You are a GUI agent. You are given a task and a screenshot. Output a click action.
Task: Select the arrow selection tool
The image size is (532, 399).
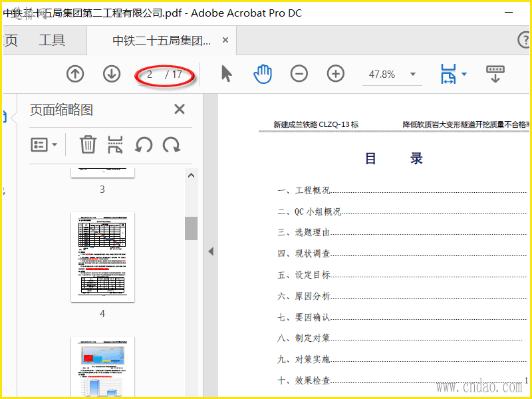tap(226, 74)
